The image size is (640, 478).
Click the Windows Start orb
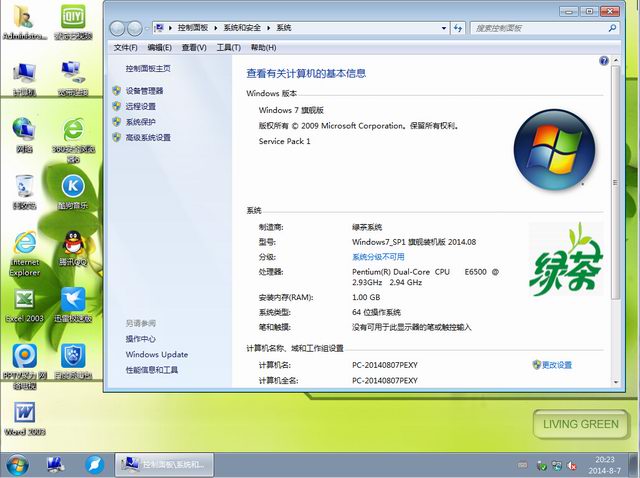tap(17, 465)
